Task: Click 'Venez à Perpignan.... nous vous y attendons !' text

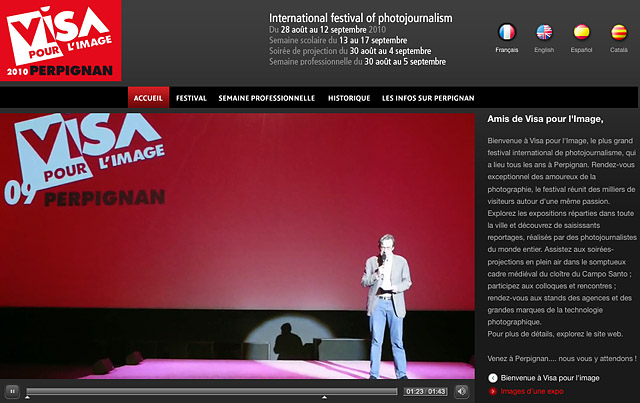Action: coord(562,358)
